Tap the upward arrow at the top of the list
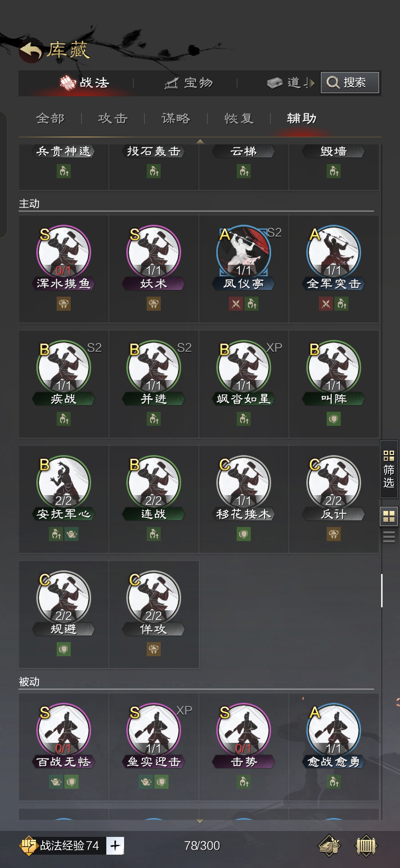 (x=200, y=141)
